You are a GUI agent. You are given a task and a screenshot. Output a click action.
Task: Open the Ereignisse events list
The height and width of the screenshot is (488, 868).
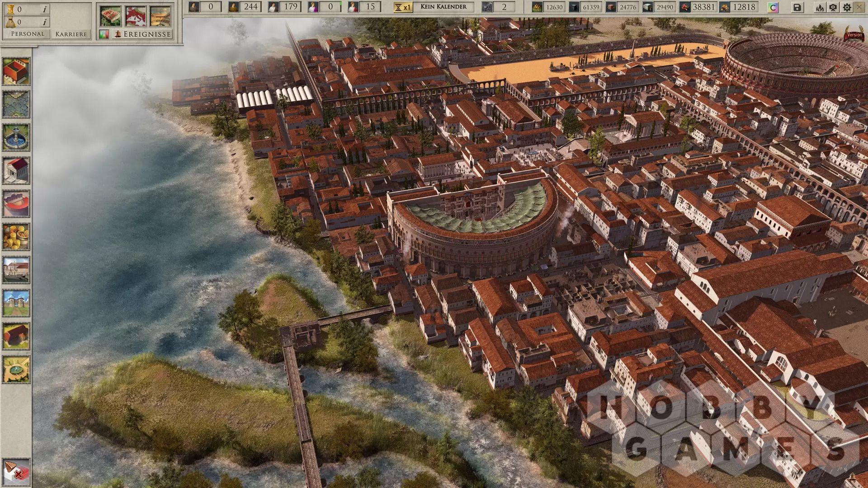click(142, 34)
